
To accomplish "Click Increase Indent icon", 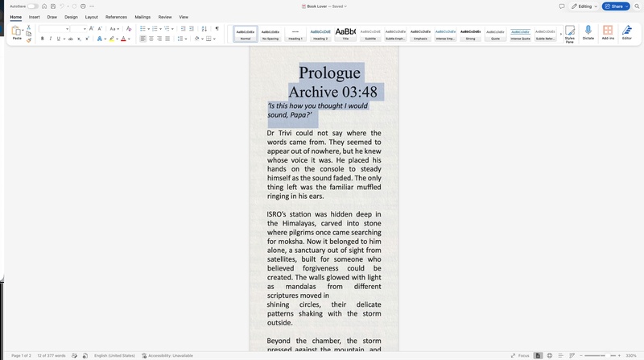I will pos(192,29).
